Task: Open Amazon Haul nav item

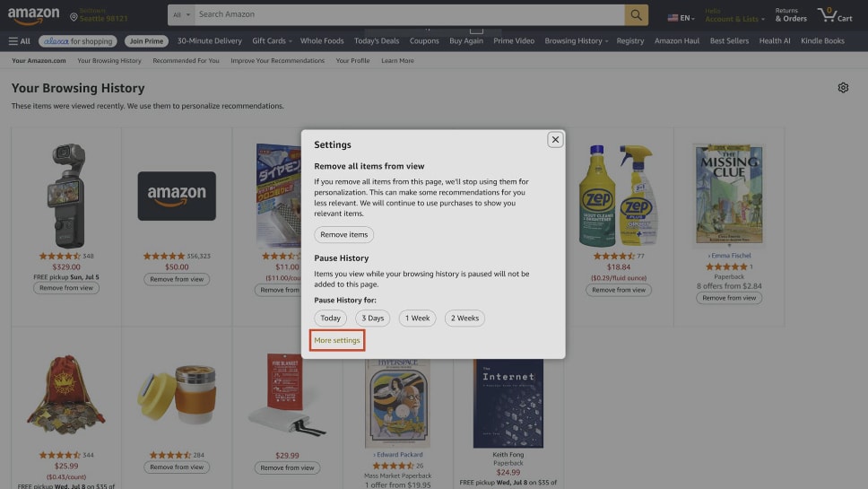Action: [676, 41]
